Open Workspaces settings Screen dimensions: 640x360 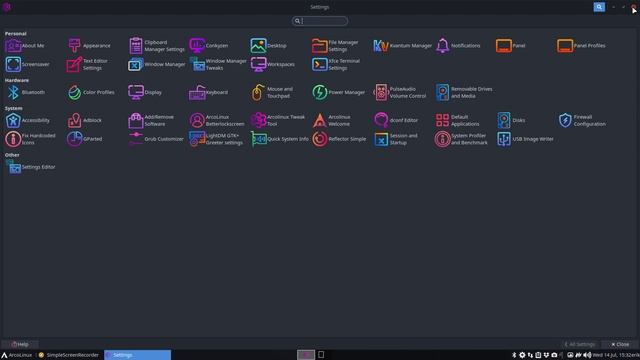(x=273, y=64)
